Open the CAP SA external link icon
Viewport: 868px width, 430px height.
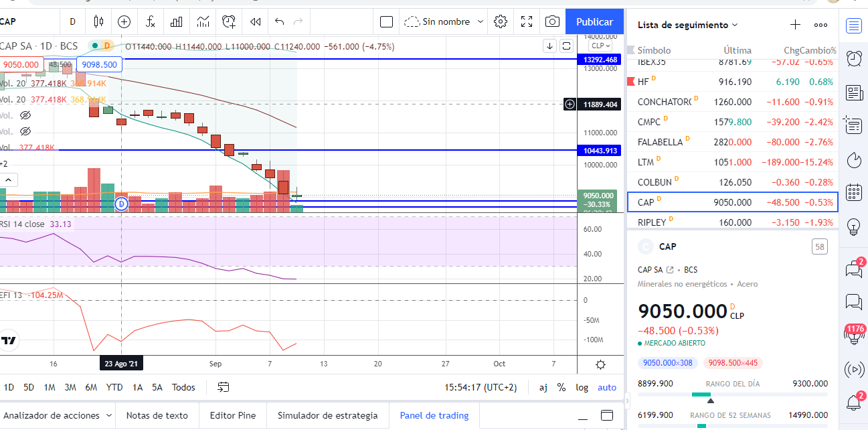pyautogui.click(x=670, y=270)
